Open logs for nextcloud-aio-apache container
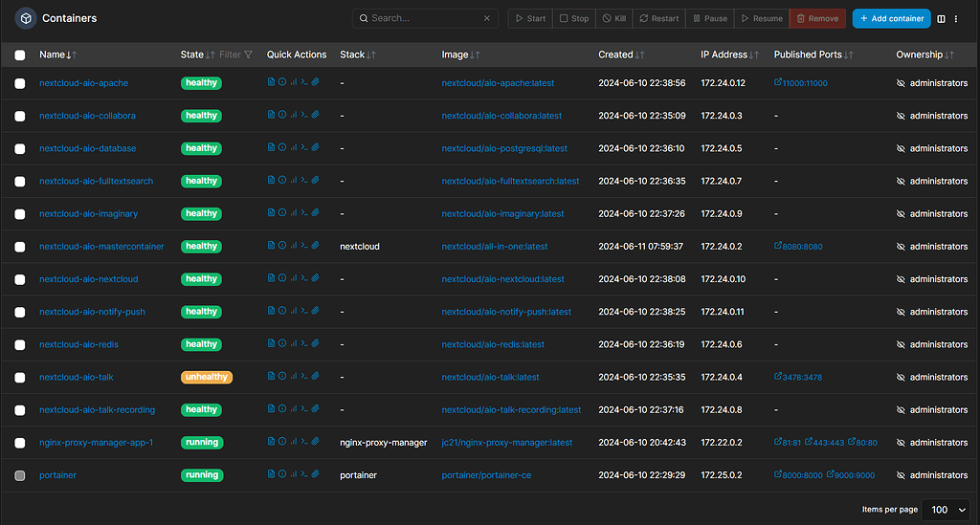Screen dimensions: 980x525 click(x=271, y=83)
